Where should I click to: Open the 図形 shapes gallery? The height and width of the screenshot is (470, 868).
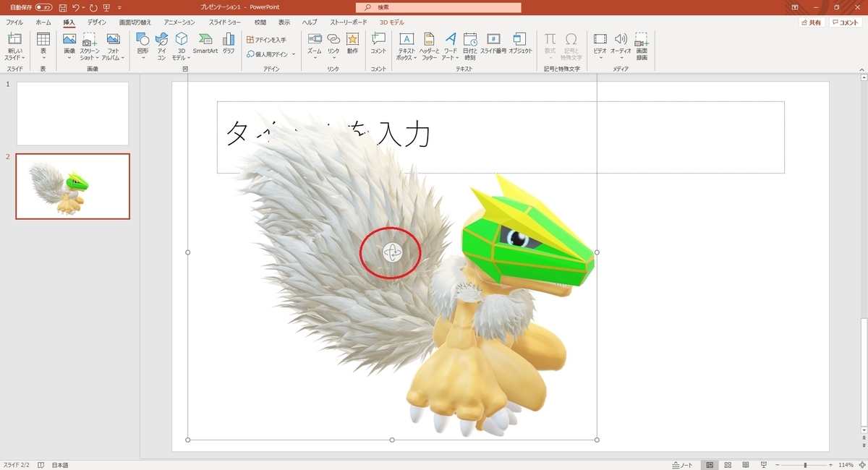(142, 45)
